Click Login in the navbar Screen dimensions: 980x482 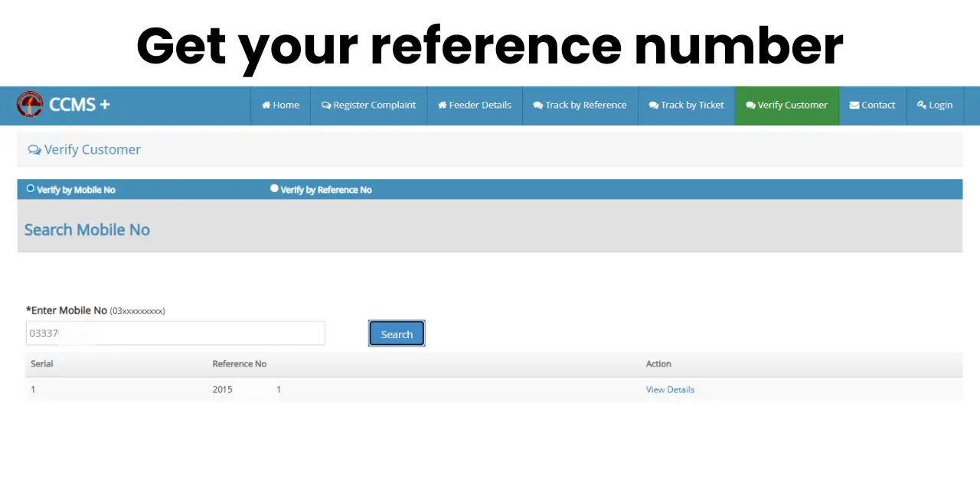pyautogui.click(x=935, y=105)
